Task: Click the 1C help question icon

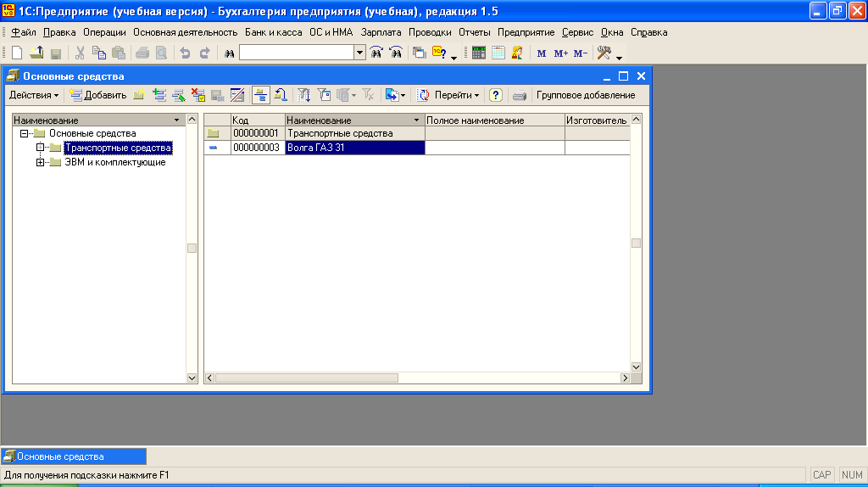Action: (x=440, y=53)
